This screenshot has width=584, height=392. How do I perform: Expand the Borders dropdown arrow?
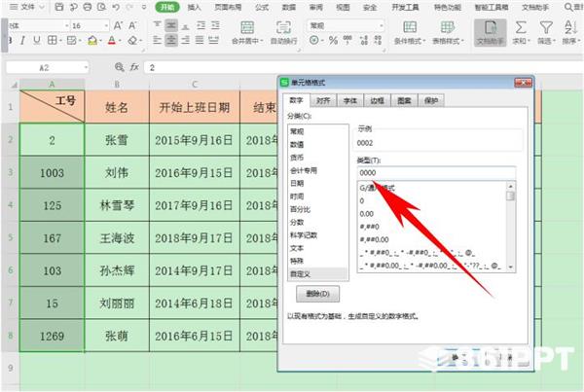[x=60, y=41]
